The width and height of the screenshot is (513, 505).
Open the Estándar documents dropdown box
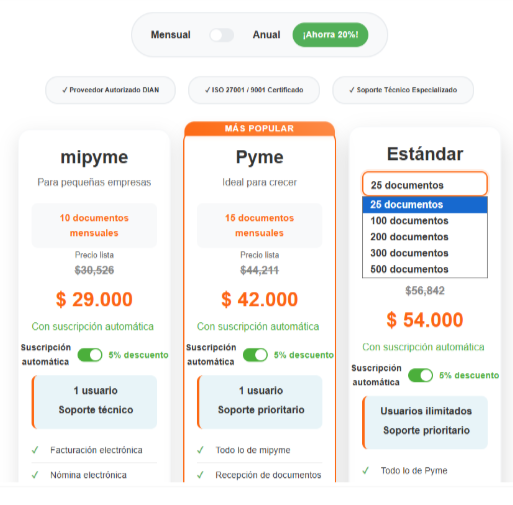[x=425, y=184]
